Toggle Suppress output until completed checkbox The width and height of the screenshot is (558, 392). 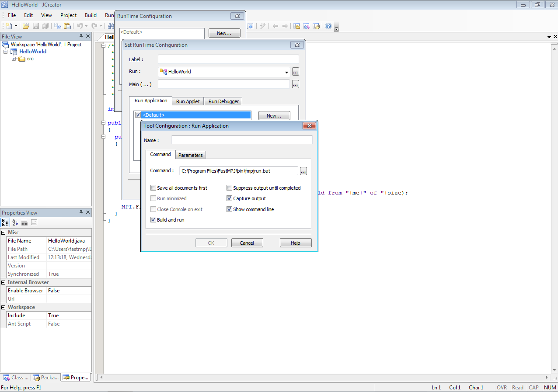pos(229,188)
